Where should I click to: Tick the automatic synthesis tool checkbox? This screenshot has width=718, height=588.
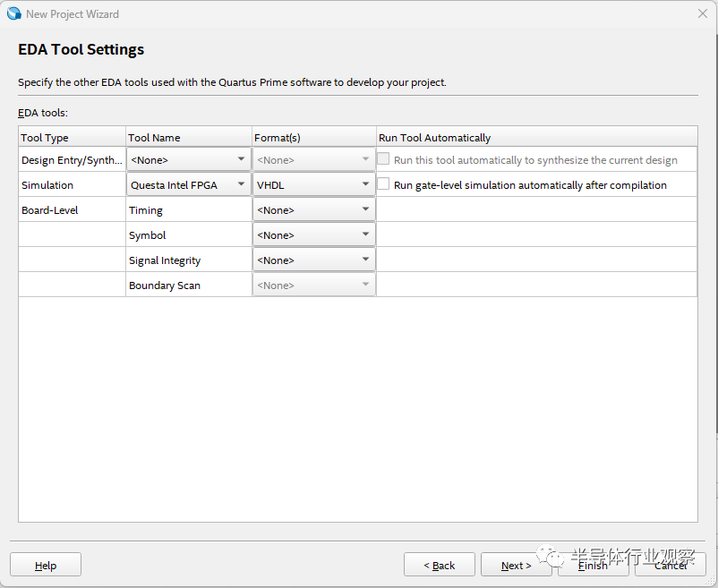coord(384,160)
